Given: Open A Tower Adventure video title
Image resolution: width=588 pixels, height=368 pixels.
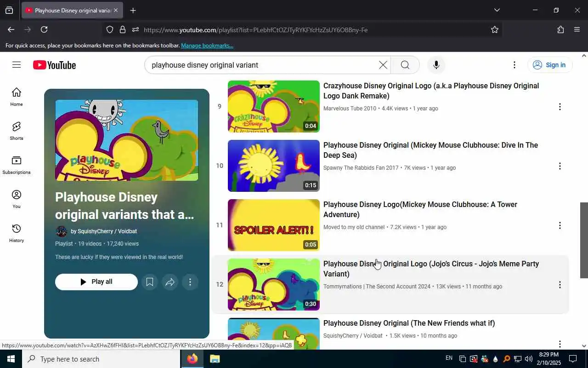Looking at the screenshot, I should [x=420, y=209].
